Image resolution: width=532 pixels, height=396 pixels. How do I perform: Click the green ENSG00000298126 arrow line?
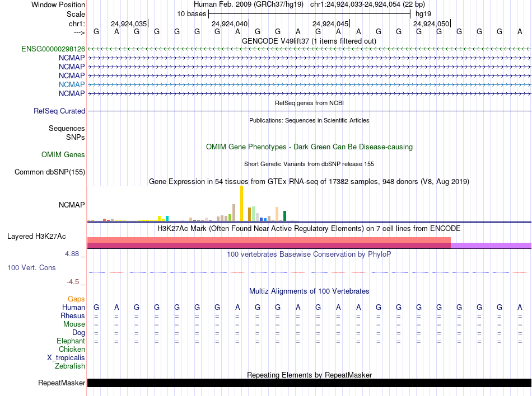(310, 49)
